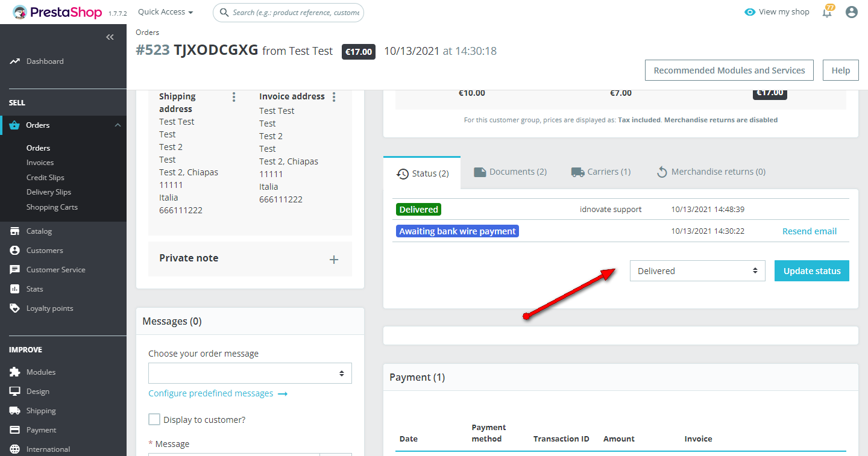Click the Update status button
This screenshot has height=456, width=868.
click(x=812, y=271)
